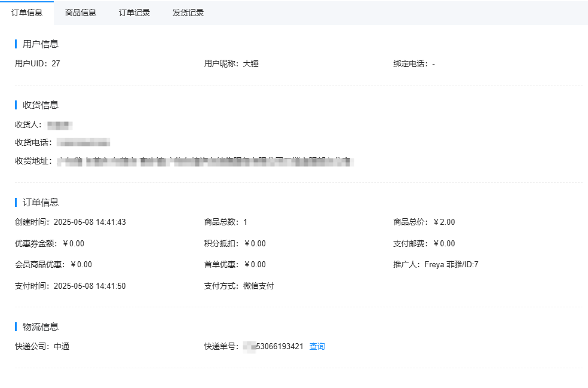Click the 积分抵扣 ¥0.00 value
The width and height of the screenshot is (588, 388).
(x=255, y=243)
